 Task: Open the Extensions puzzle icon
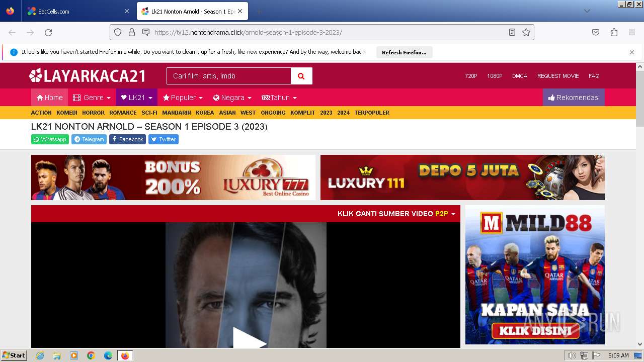click(614, 32)
